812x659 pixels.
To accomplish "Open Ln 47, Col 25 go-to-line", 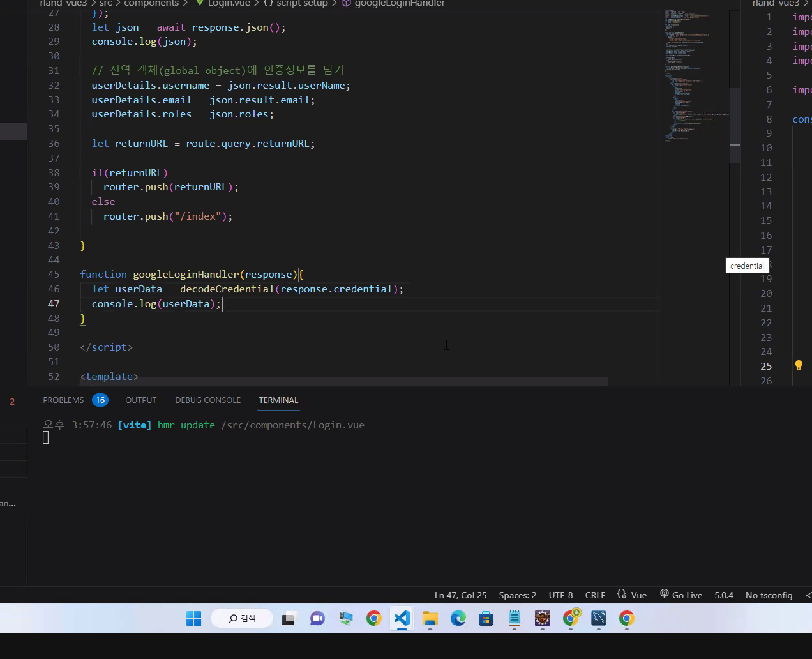I will point(460,595).
